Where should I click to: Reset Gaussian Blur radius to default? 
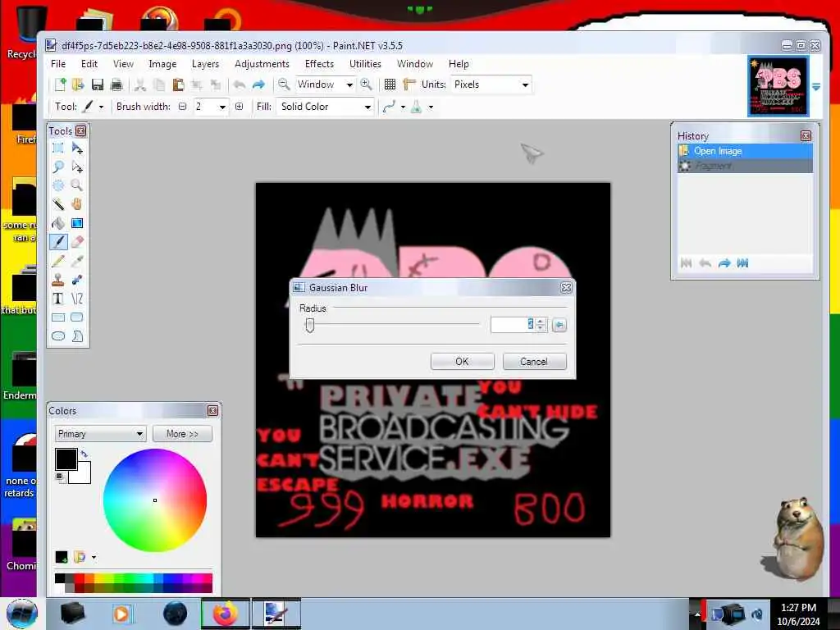tap(559, 325)
